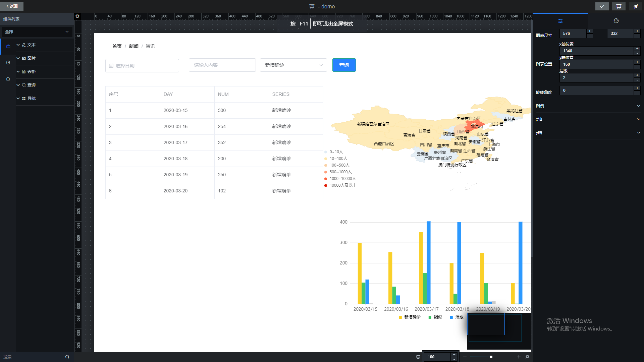Increase the x轴位置 value with plus

pyautogui.click(x=637, y=49)
